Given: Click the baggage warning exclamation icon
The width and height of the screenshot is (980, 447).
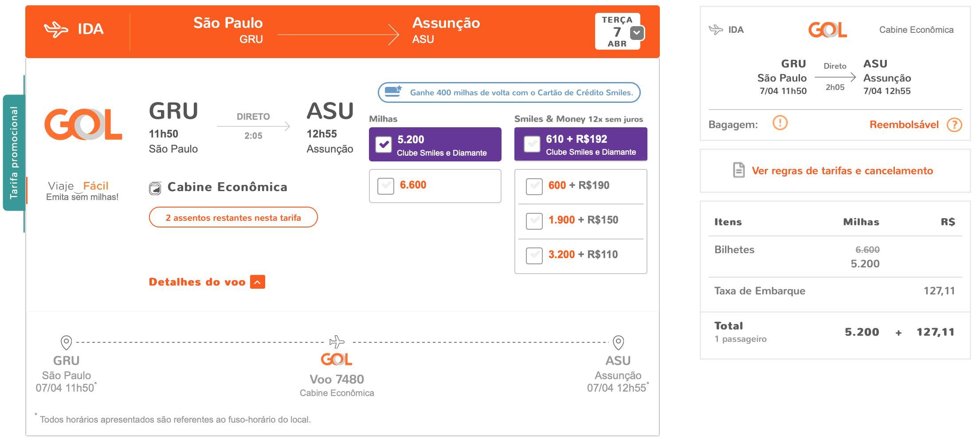Looking at the screenshot, I should pyautogui.click(x=780, y=123).
